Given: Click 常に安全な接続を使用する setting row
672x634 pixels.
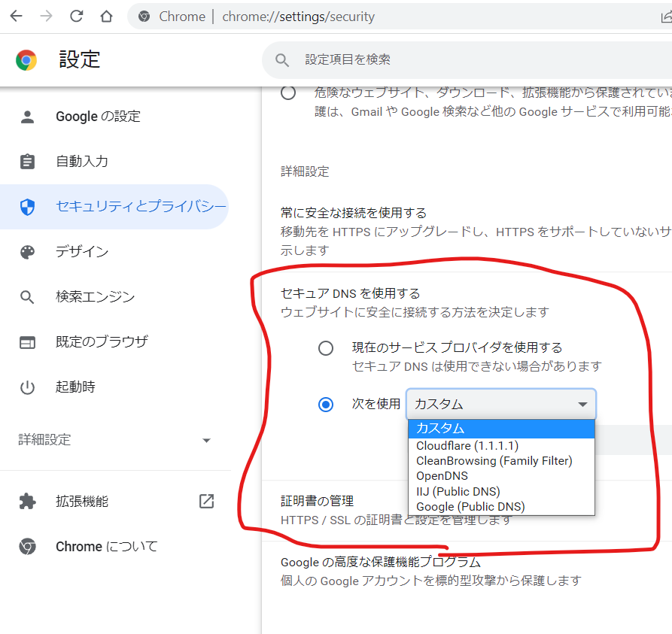Looking at the screenshot, I should tap(467, 232).
